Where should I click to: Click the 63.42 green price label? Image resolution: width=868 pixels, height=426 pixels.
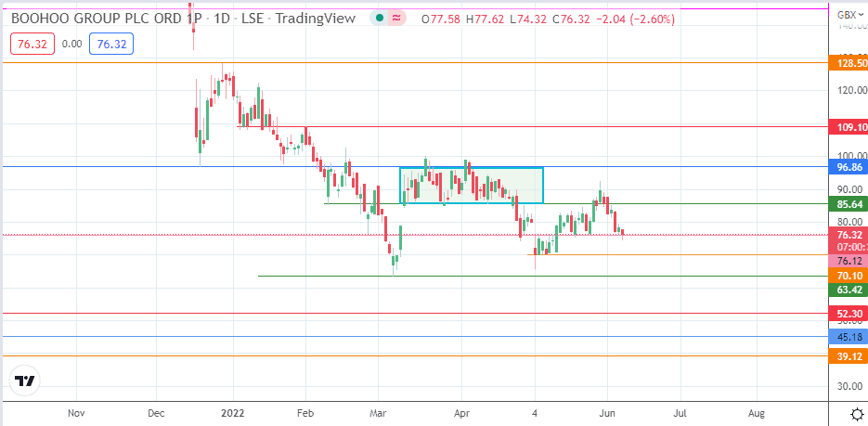pos(849,290)
